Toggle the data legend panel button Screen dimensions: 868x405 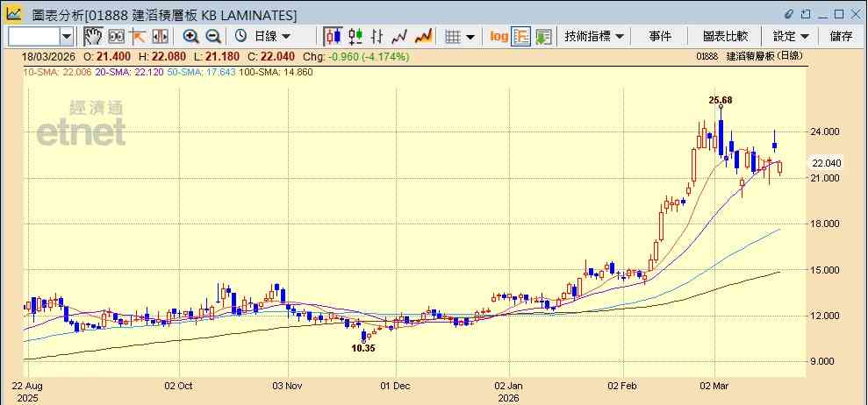click(521, 37)
